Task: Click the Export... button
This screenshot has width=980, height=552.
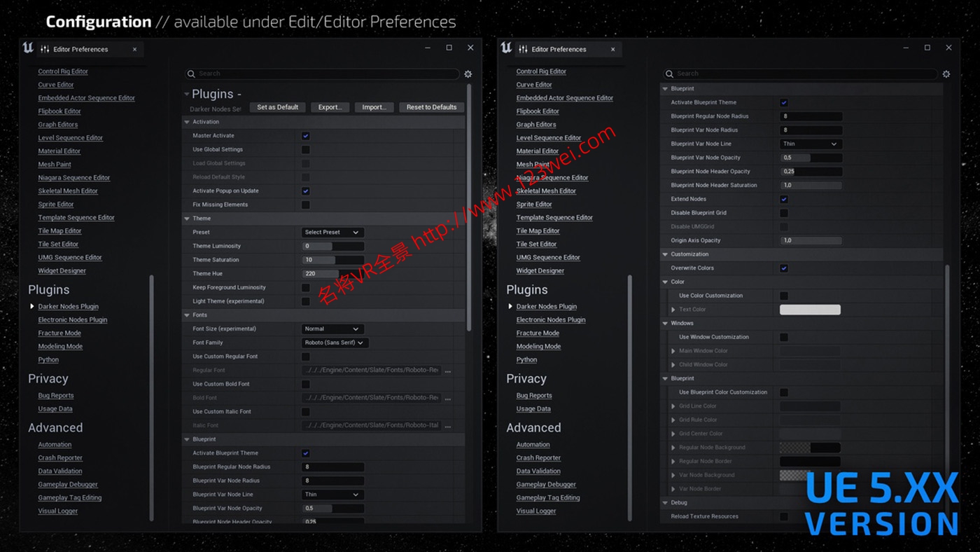Action: coord(330,107)
